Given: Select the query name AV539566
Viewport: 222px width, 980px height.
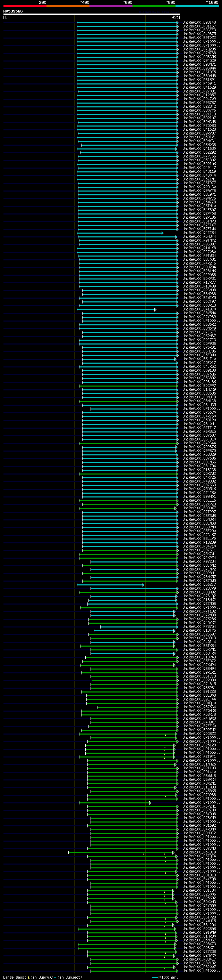Looking at the screenshot, I should tap(13, 11).
